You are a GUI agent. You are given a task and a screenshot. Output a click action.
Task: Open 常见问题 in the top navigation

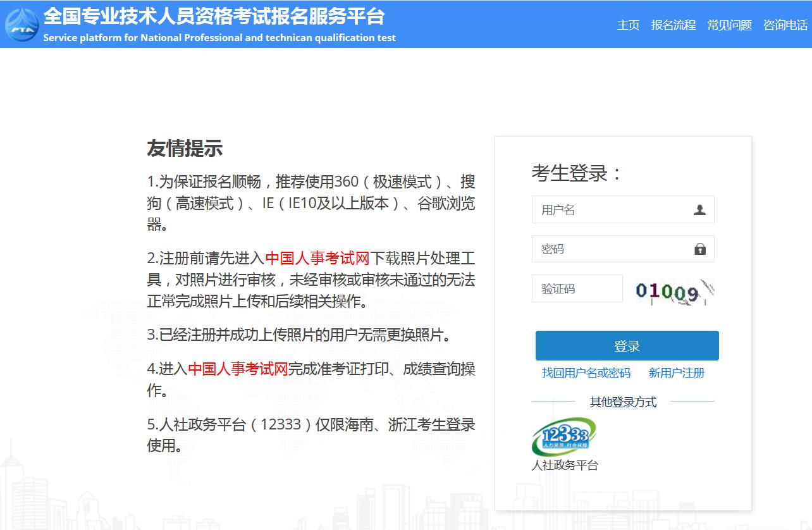[729, 25]
